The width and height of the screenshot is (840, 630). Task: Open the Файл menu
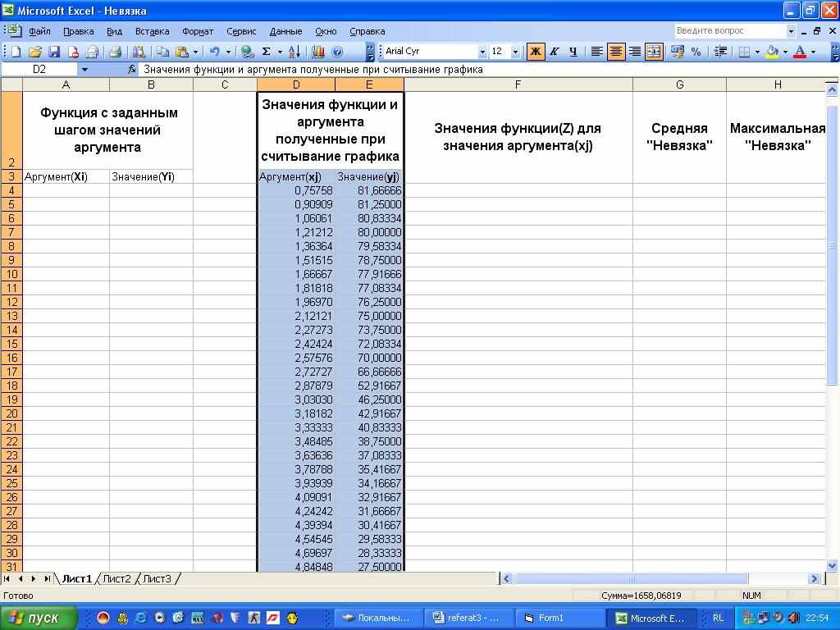pyautogui.click(x=39, y=31)
